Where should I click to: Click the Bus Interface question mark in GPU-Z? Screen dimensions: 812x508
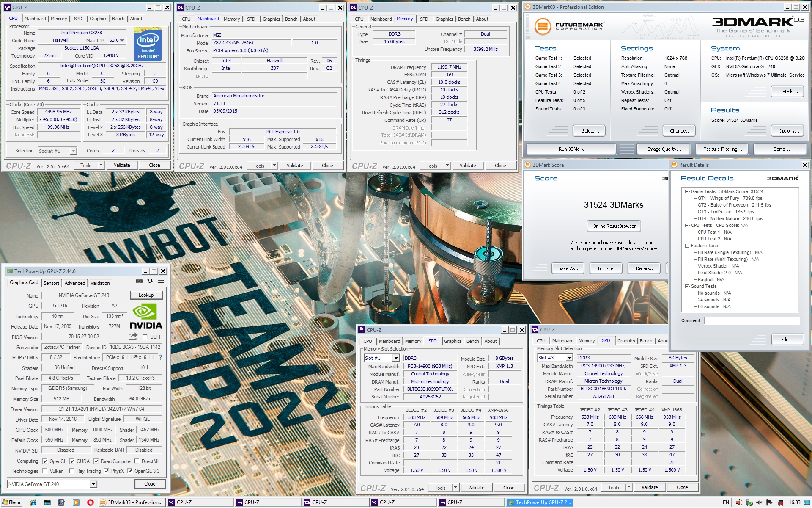(161, 357)
